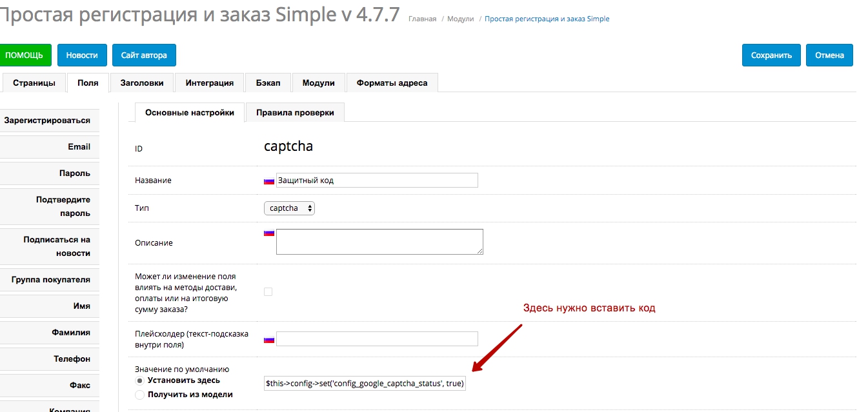Viewport: 868px width, 412px height.
Task: Click the Отмена button
Action: (x=829, y=55)
